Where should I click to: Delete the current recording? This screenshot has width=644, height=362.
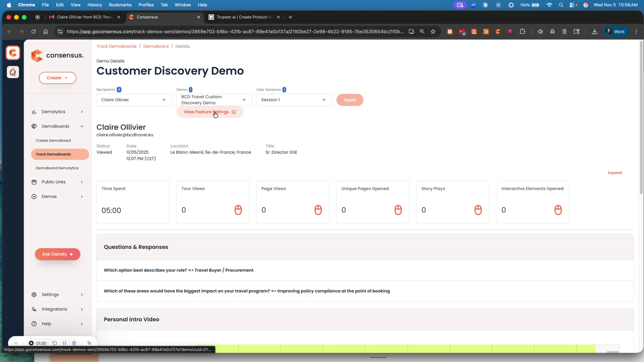[x=74, y=343]
